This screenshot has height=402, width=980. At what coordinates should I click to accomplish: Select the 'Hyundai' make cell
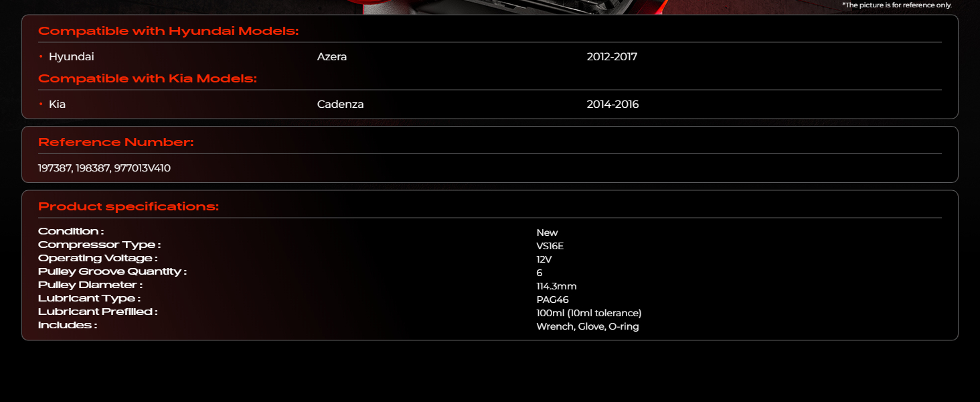71,57
